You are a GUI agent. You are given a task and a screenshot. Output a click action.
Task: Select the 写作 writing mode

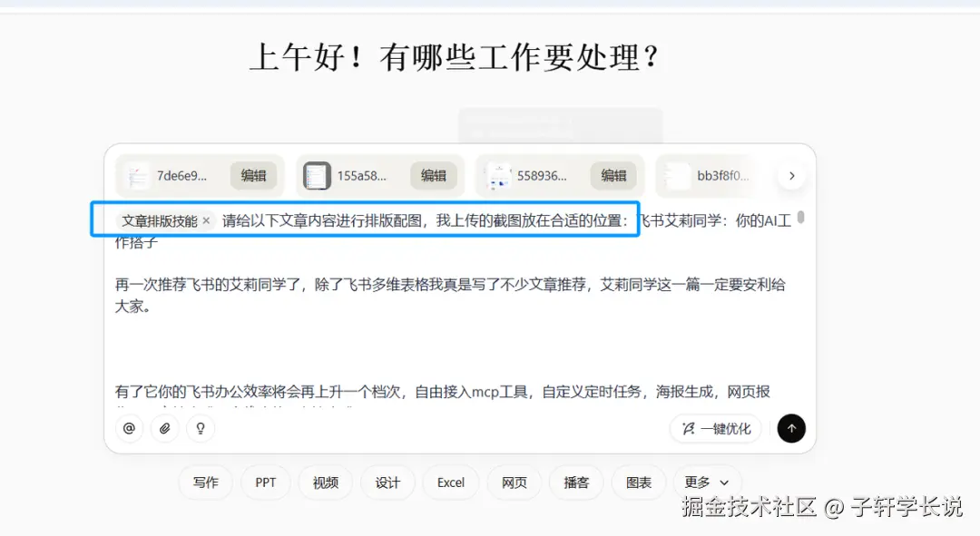click(206, 482)
